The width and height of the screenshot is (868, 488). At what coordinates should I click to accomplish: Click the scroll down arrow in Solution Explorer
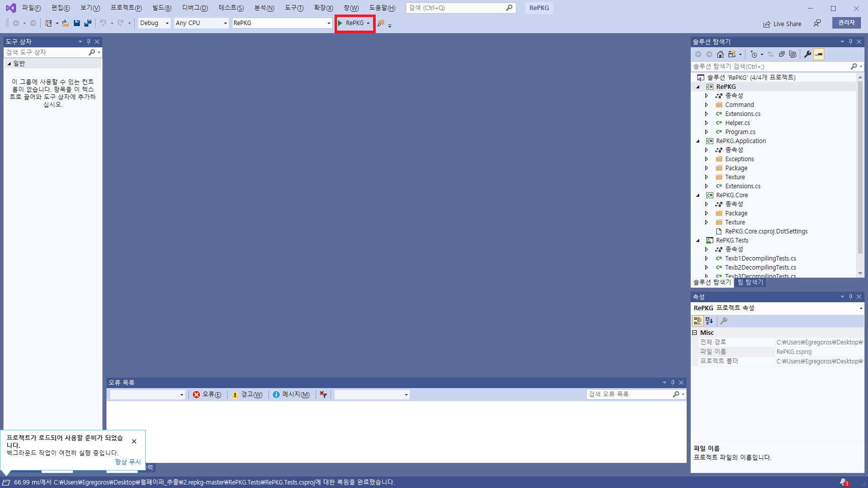pos(860,274)
